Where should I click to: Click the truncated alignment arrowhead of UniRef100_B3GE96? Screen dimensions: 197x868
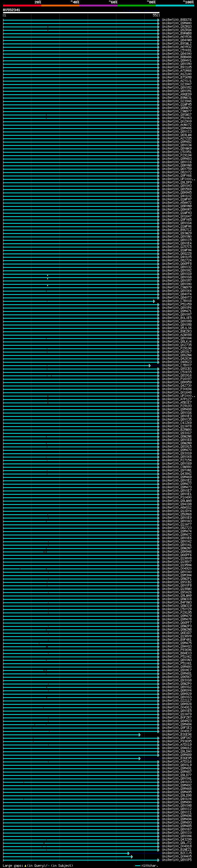[140, 735]
